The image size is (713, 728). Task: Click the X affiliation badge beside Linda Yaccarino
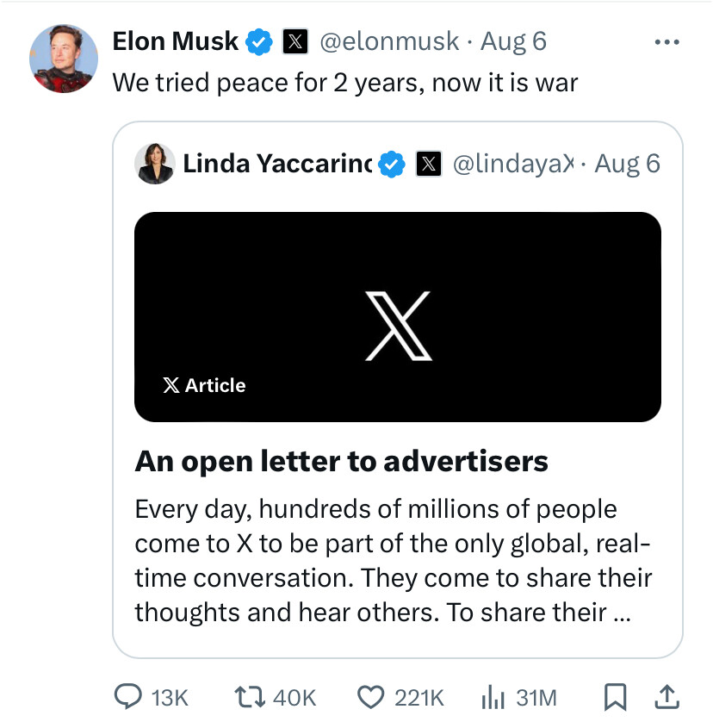point(429,164)
